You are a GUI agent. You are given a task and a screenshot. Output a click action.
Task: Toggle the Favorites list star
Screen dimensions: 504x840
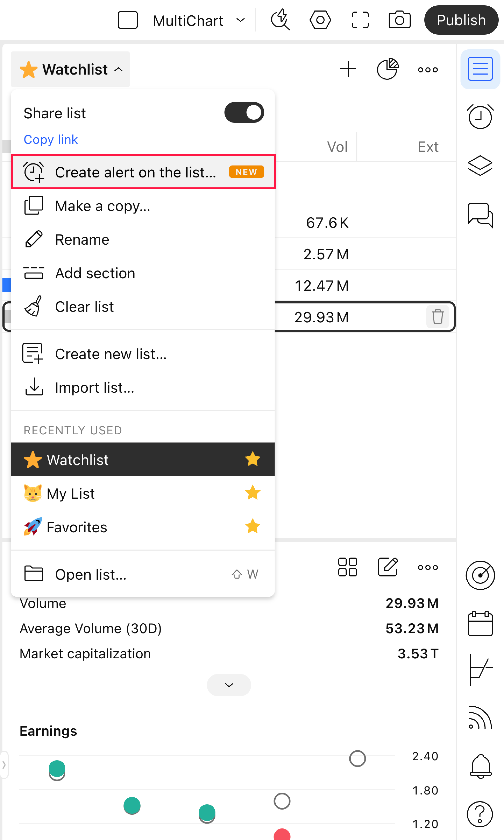pos(252,527)
